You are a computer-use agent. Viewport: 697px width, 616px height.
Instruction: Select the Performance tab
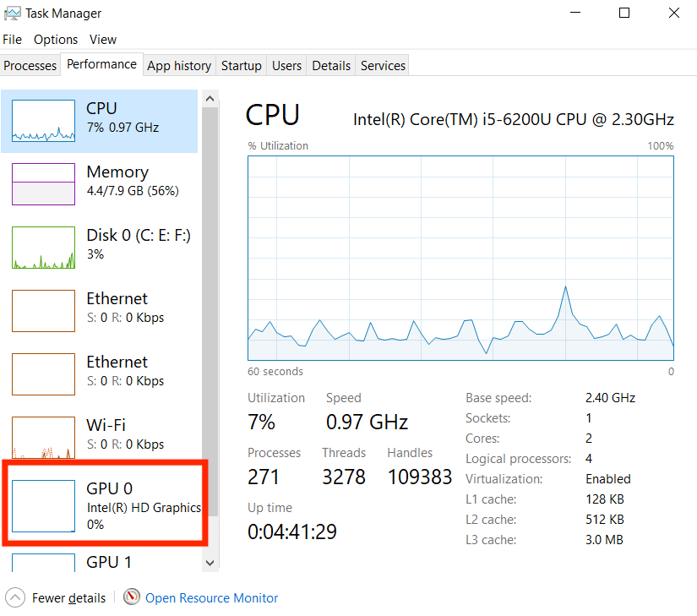point(101,64)
